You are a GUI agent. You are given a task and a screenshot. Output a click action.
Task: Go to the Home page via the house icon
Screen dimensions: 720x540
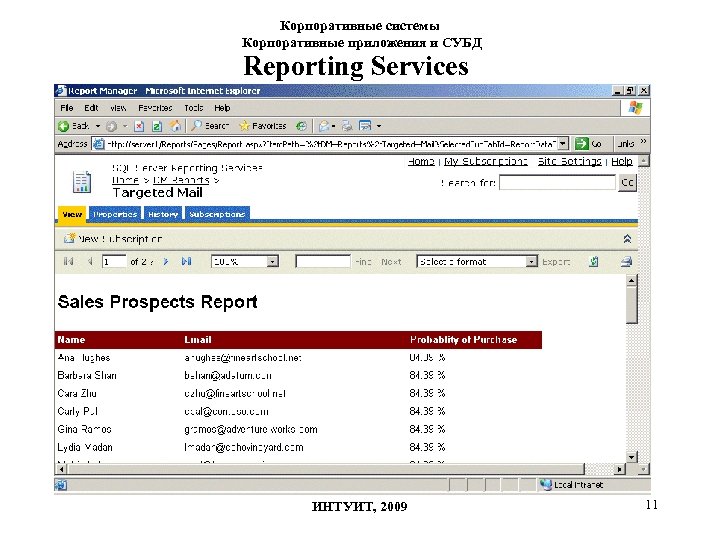175,126
